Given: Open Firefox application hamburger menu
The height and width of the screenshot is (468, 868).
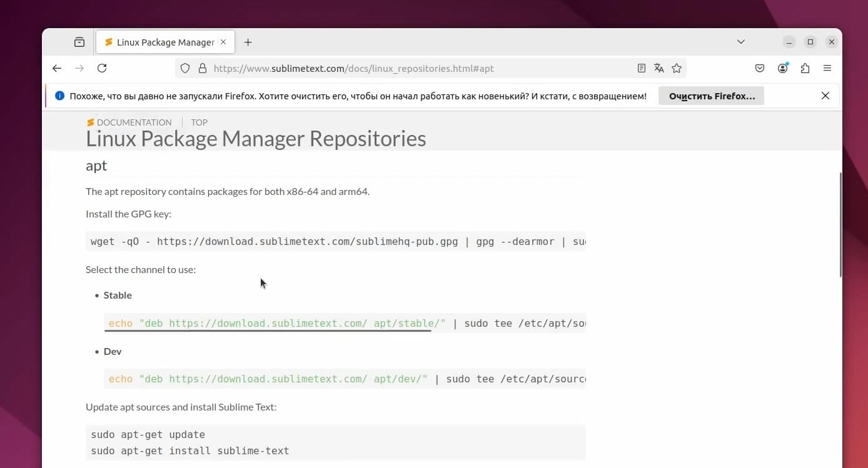Looking at the screenshot, I should point(827,68).
